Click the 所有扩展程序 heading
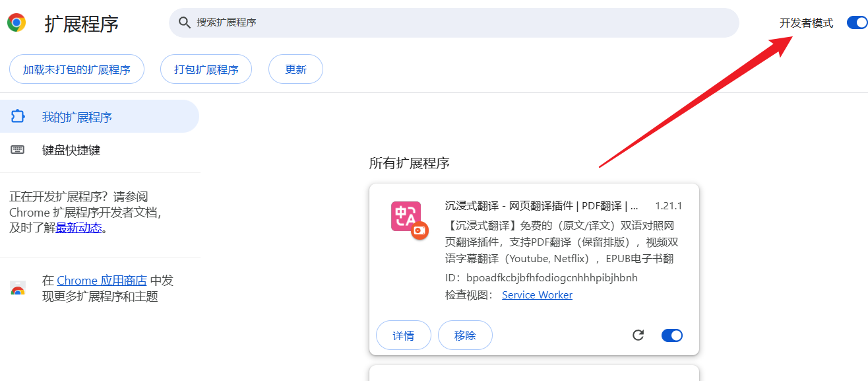This screenshot has height=381, width=868. (410, 163)
